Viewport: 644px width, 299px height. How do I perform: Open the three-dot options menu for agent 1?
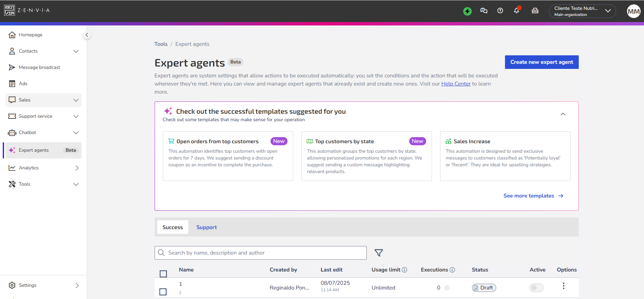563,286
